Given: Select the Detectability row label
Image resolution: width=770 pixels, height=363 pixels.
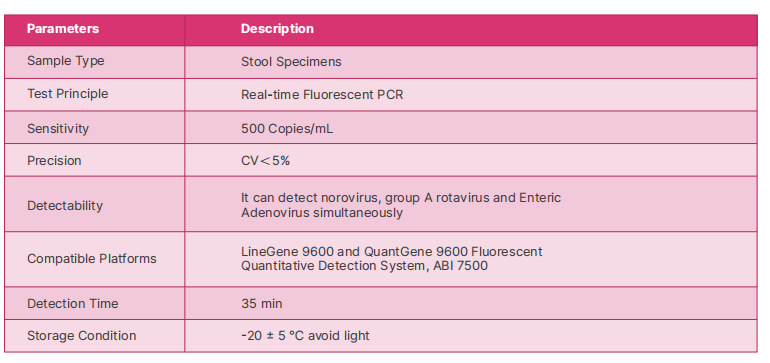Looking at the screenshot, I should point(65,205).
